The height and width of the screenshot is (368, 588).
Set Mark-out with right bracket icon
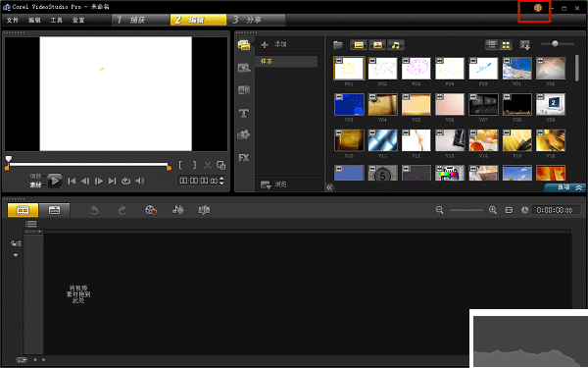coord(194,165)
